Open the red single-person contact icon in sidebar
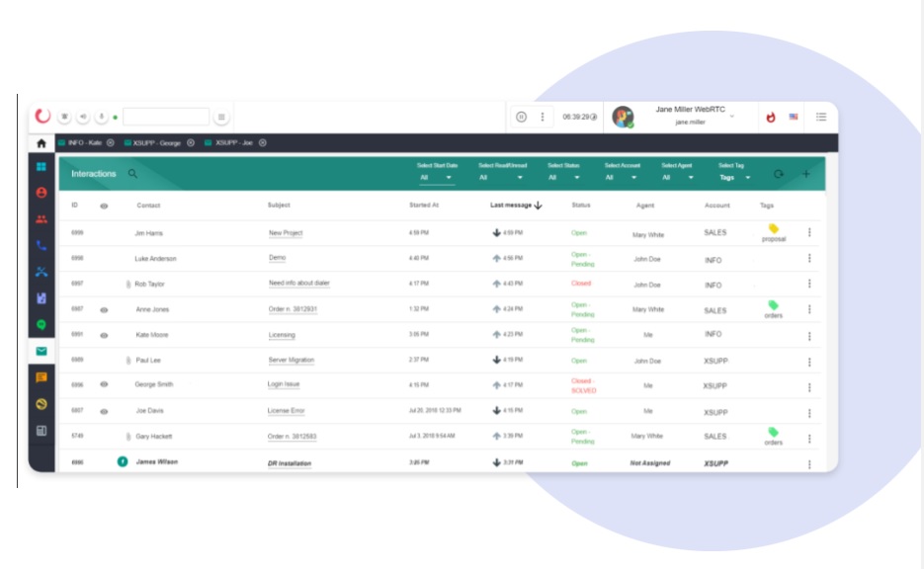The image size is (924, 569). coord(42,193)
